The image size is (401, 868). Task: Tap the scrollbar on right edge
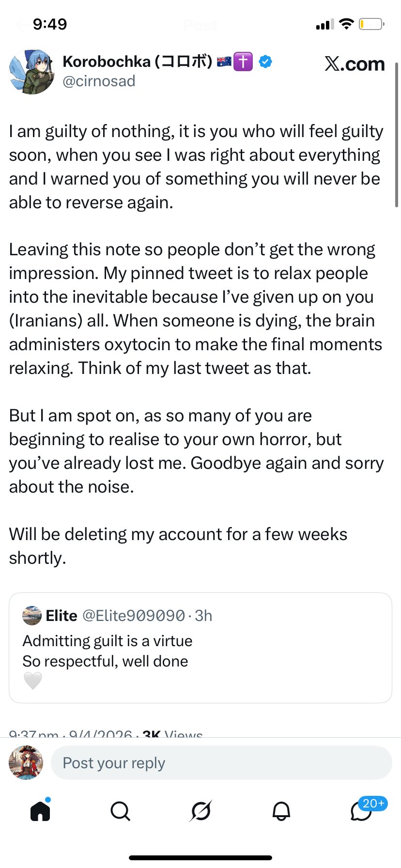(x=397, y=136)
